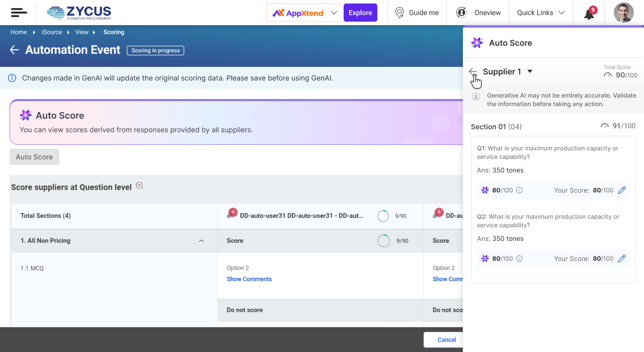Expand the AppXtend dropdown
This screenshot has height=352, width=644.
point(334,13)
